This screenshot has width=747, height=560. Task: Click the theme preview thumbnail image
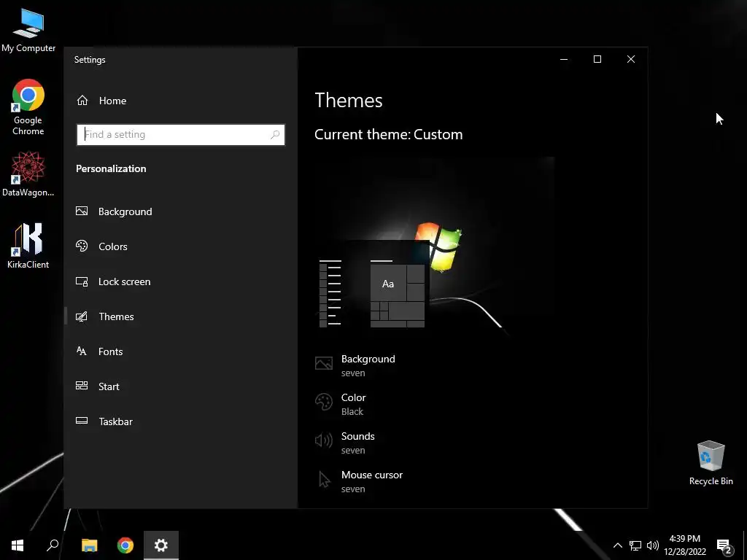point(435,246)
